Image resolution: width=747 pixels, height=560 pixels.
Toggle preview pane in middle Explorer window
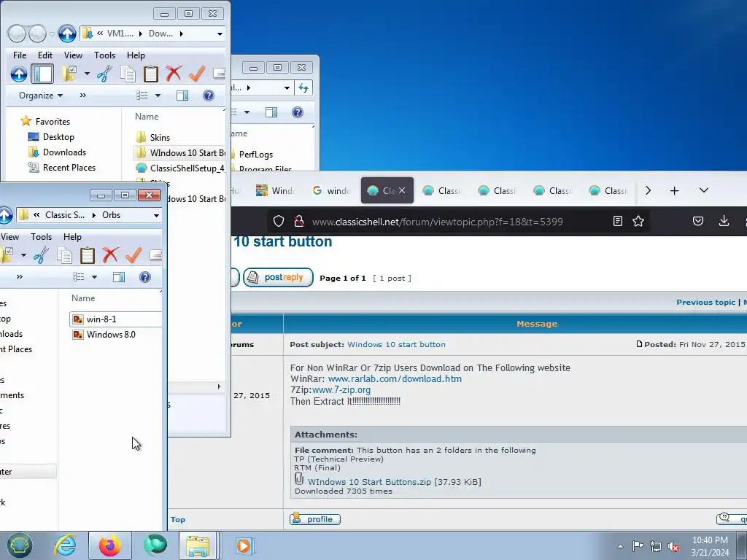point(271,112)
